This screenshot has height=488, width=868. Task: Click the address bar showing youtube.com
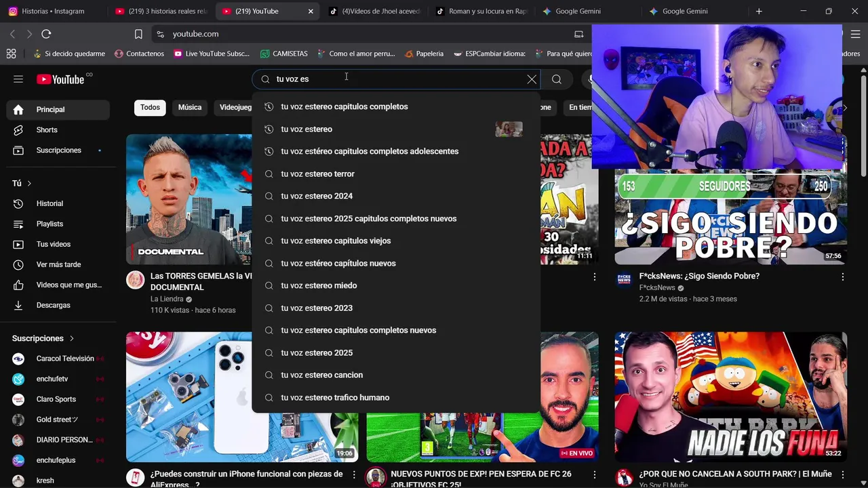click(366, 34)
